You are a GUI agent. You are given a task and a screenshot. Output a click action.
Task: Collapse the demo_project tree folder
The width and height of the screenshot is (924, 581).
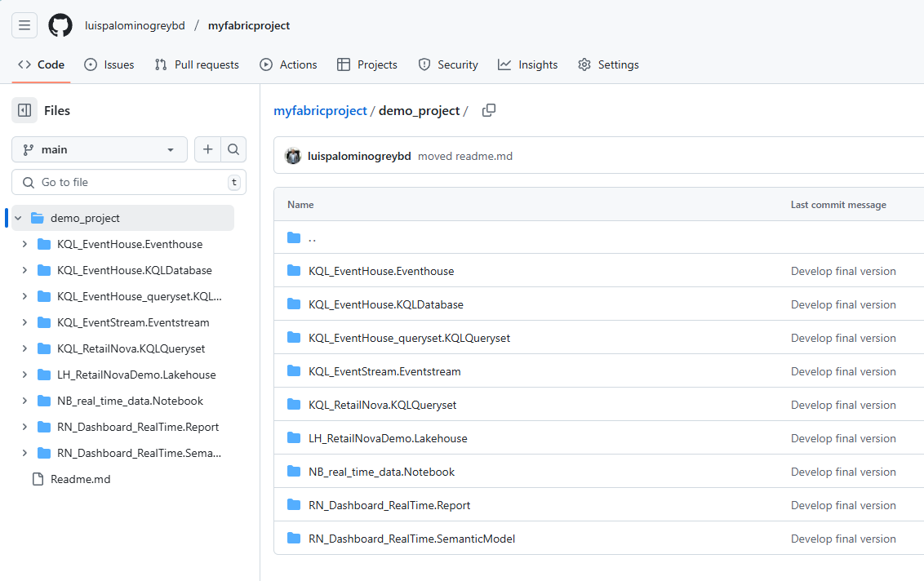pyautogui.click(x=18, y=218)
